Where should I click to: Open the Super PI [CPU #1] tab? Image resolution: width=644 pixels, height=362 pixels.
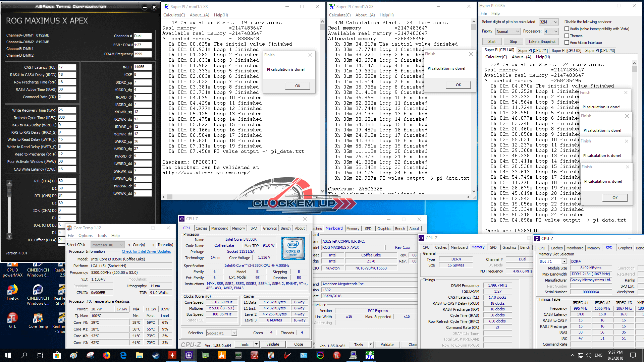tap(533, 51)
